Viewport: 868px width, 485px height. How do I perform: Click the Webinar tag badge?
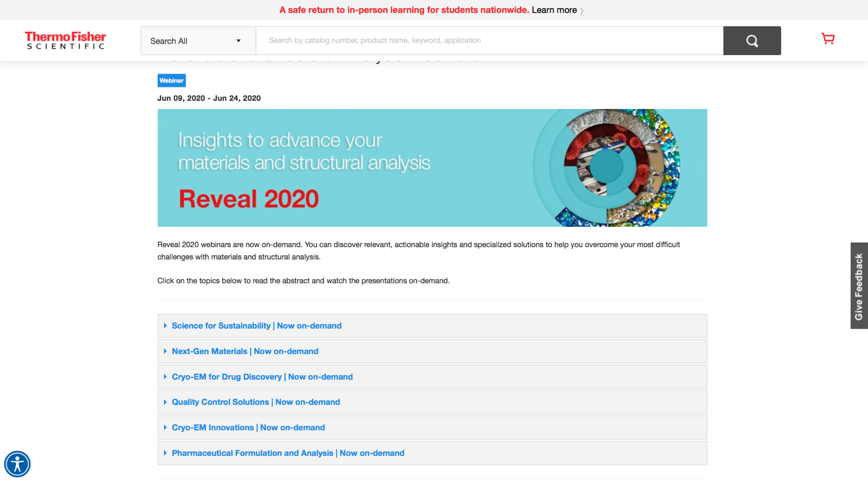pos(172,81)
